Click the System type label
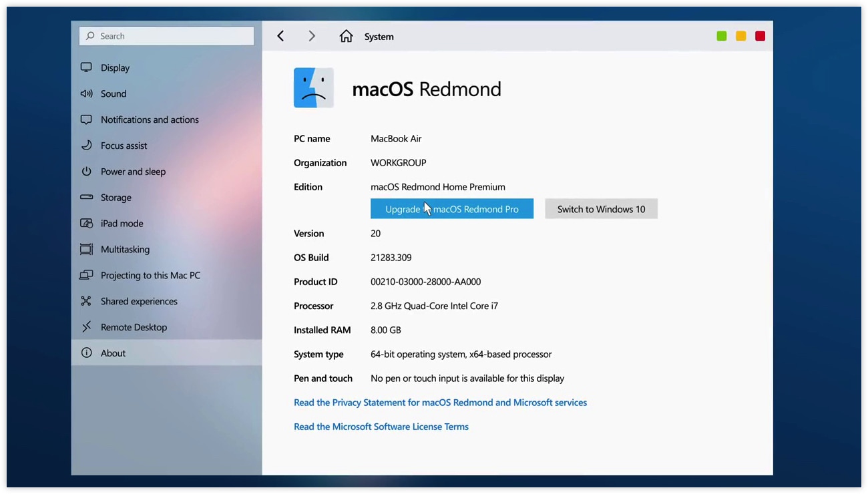This screenshot has height=494, width=868. point(318,354)
